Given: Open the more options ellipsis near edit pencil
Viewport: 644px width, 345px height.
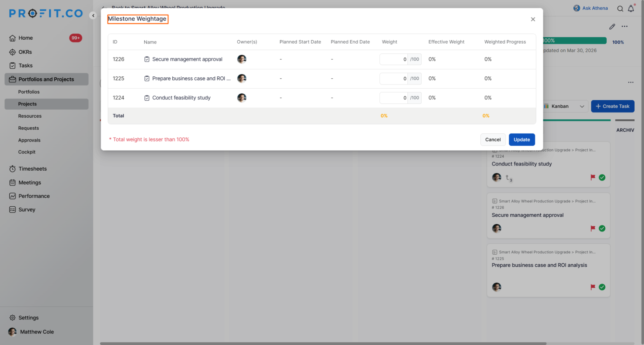Looking at the screenshot, I should (x=625, y=26).
